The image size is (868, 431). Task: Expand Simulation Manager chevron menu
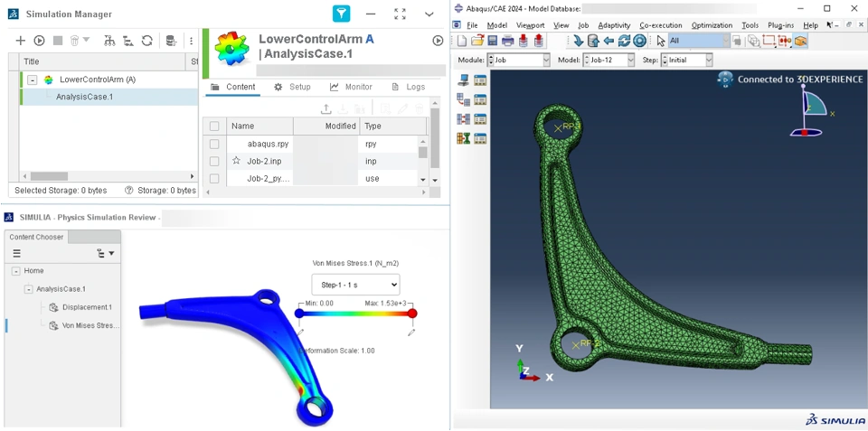429,14
